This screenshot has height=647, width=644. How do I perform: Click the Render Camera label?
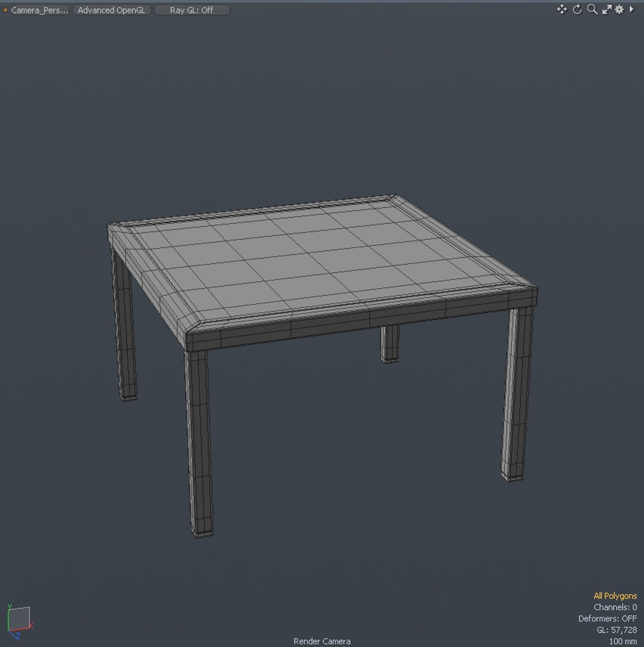click(x=322, y=641)
